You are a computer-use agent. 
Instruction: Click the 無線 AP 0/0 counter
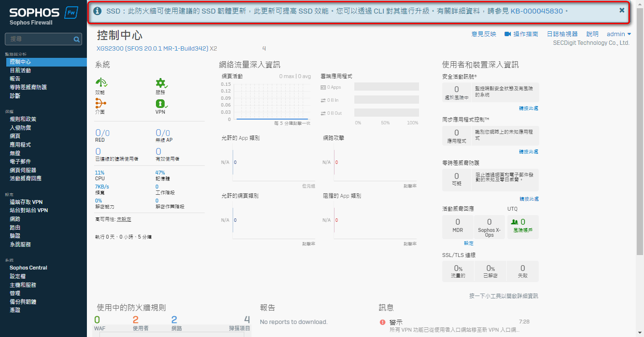[x=163, y=133]
